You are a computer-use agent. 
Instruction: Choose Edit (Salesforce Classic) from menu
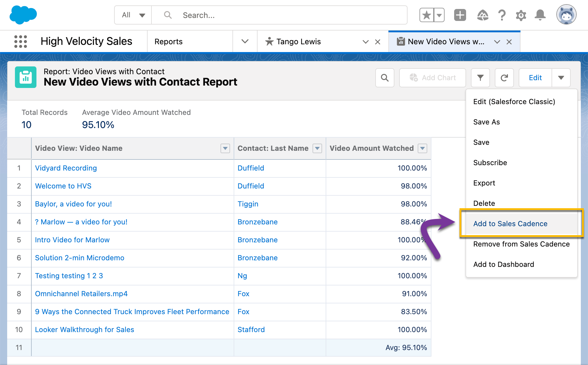point(521,102)
